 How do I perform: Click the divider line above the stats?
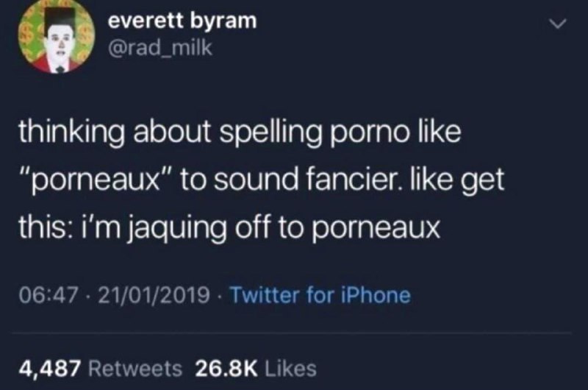pyautogui.click(x=292, y=333)
